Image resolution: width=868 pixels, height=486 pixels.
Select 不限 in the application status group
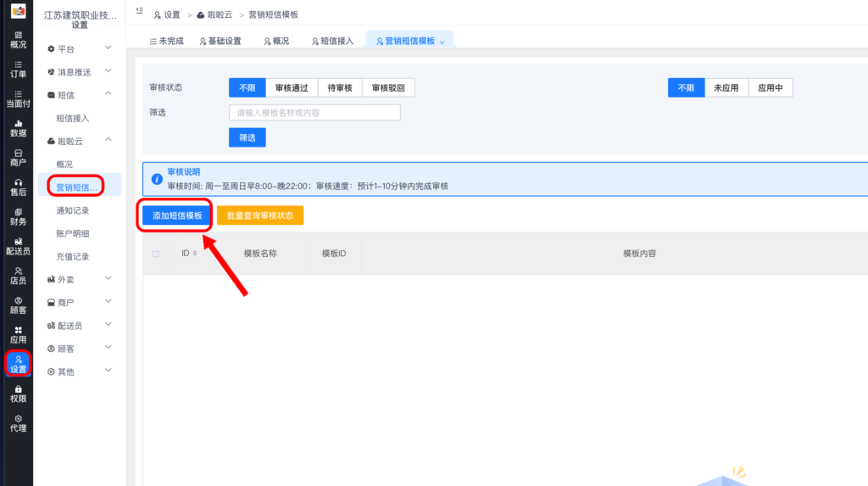point(686,87)
